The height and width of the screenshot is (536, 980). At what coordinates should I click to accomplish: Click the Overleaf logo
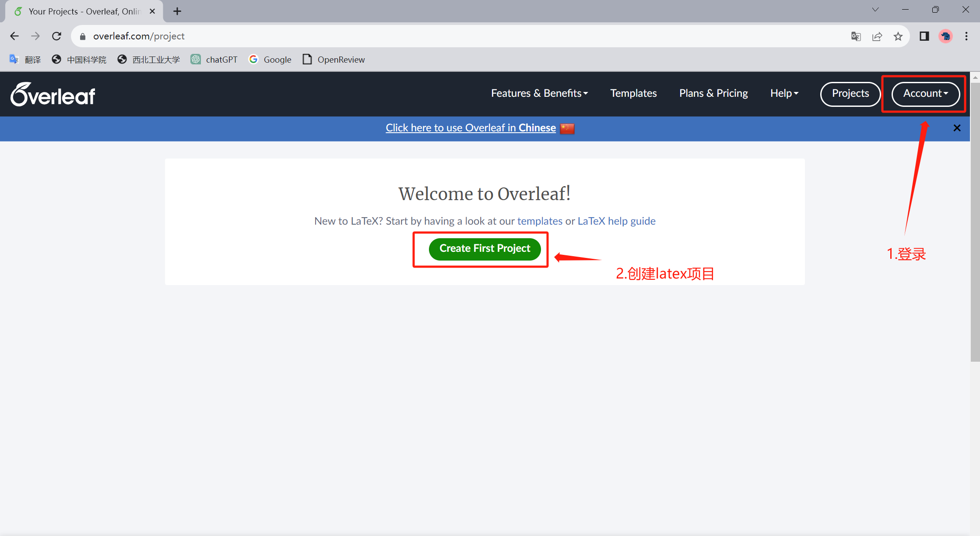tap(53, 94)
